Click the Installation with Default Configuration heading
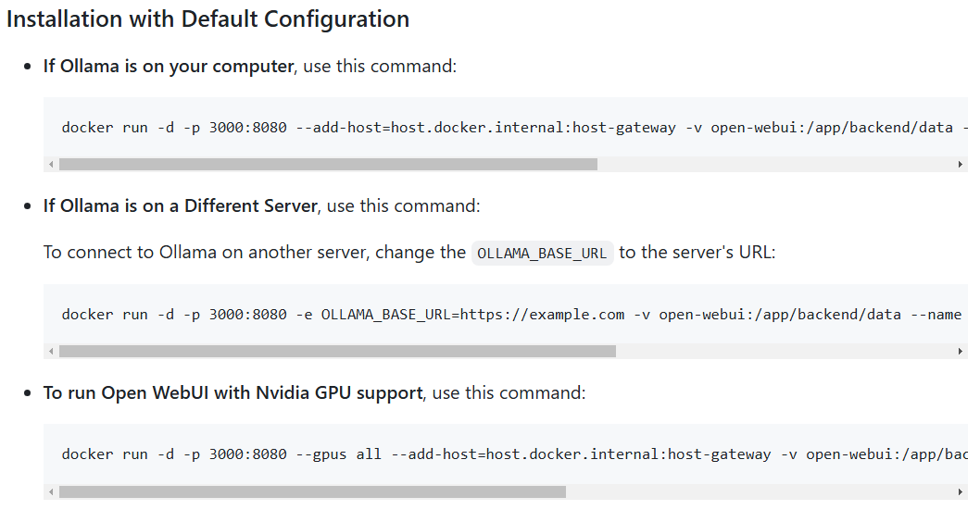 [207, 19]
